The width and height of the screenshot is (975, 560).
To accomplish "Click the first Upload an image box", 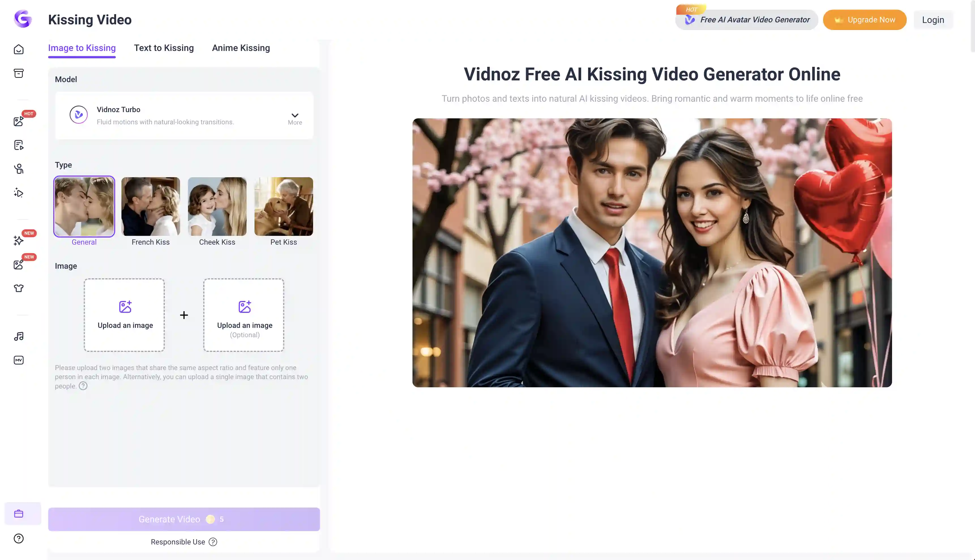I will [124, 315].
